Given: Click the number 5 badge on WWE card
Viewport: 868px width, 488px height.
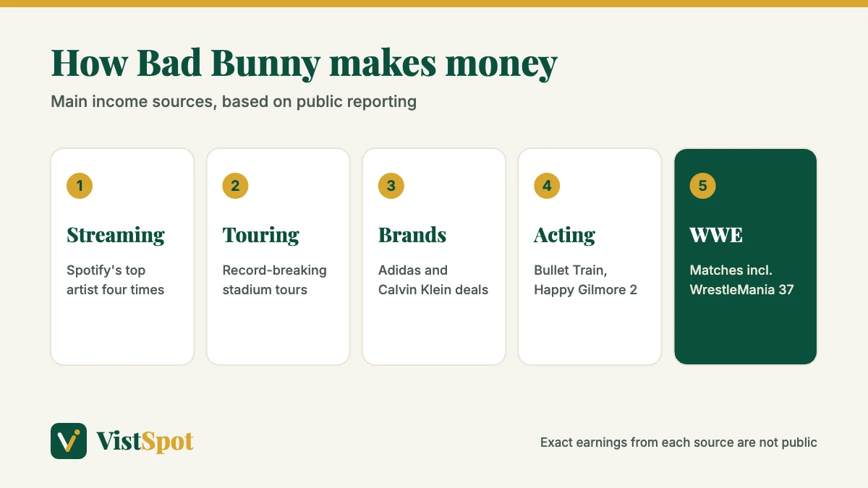Looking at the screenshot, I should click(702, 186).
